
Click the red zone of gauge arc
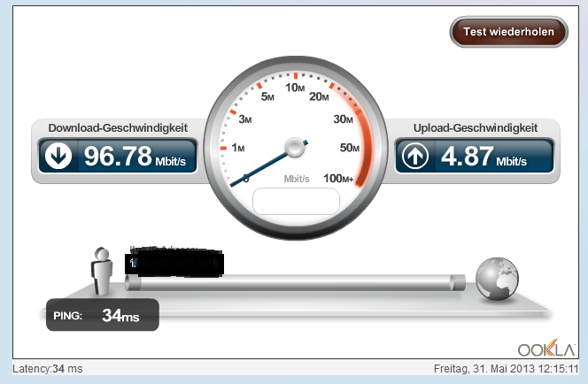(x=364, y=146)
